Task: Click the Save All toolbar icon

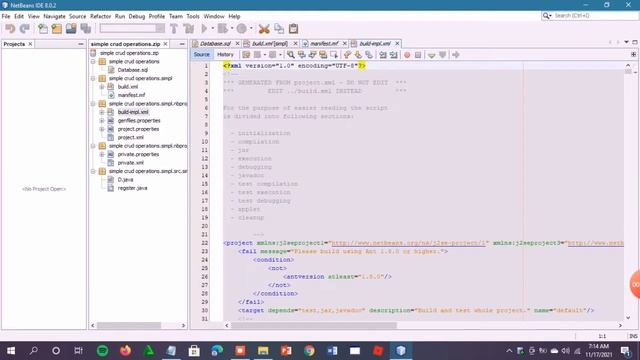Action: tap(86, 29)
